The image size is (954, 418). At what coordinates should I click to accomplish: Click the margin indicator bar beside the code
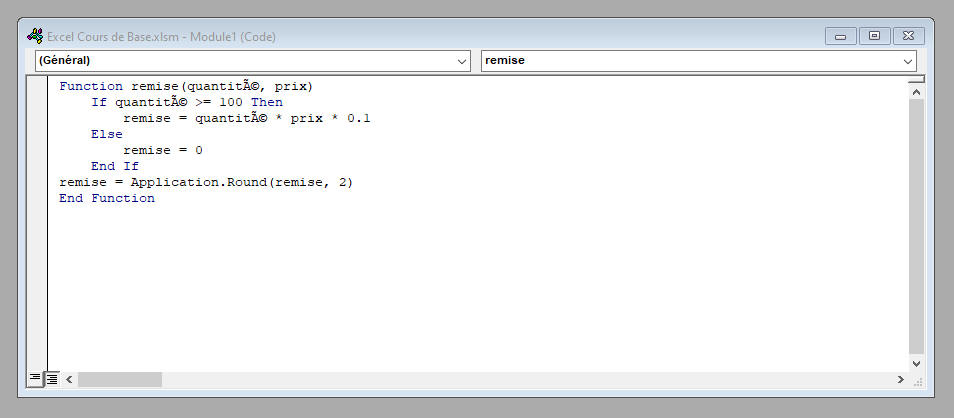[37, 223]
